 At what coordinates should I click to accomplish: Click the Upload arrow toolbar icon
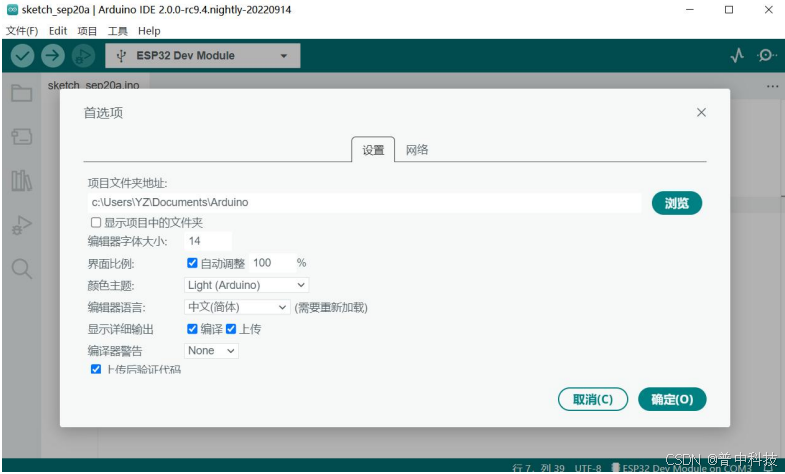[53, 56]
